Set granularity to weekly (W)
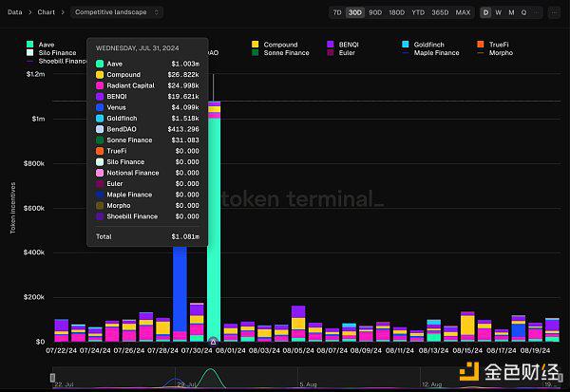Image resolution: width=570 pixels, height=392 pixels. [x=499, y=12]
